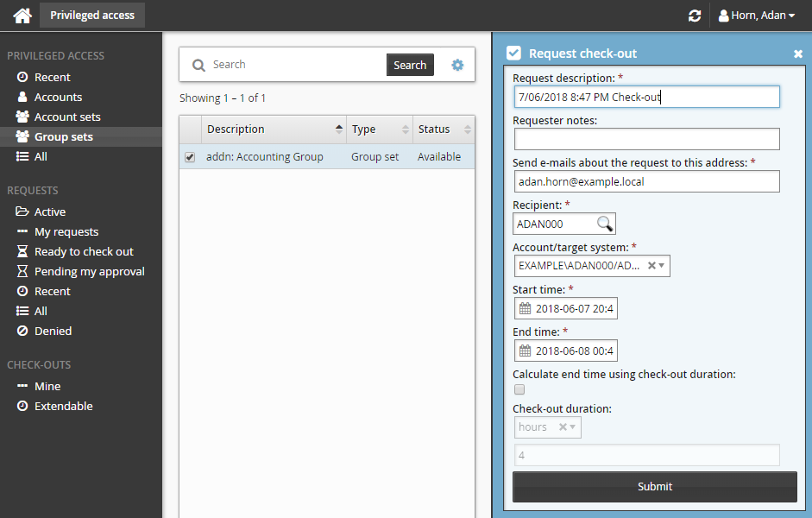This screenshot has width=812, height=518.
Task: Click the recipient lookup magnifier icon
Action: pyautogui.click(x=606, y=224)
